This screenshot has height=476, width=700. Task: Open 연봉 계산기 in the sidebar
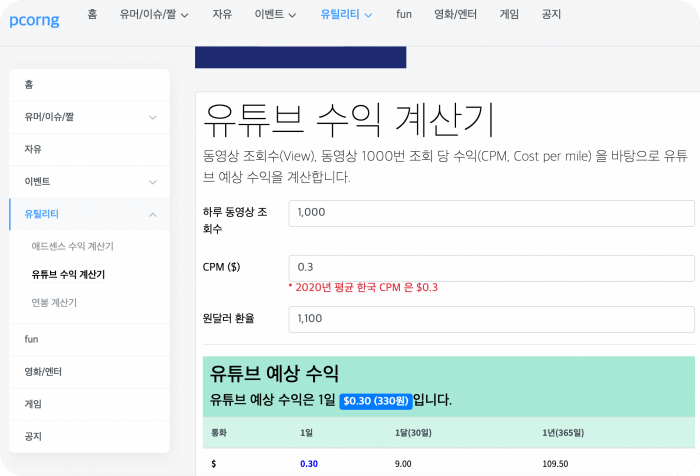pyautogui.click(x=54, y=303)
